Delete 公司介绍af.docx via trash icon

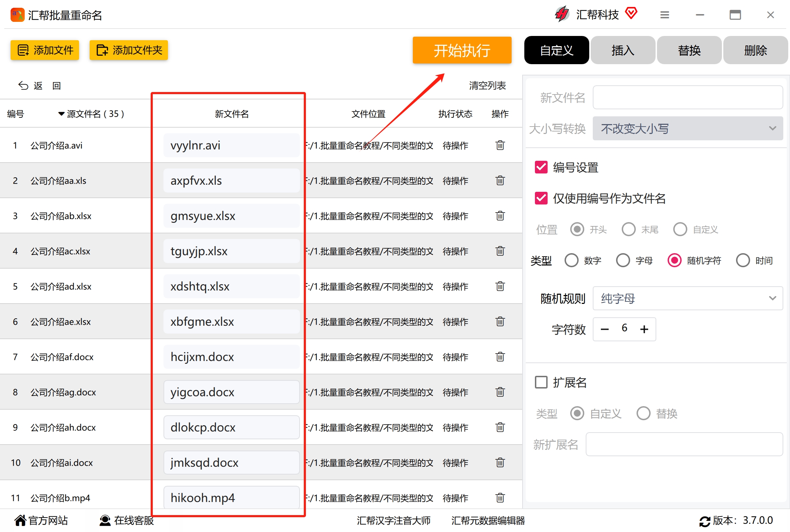[x=500, y=357]
